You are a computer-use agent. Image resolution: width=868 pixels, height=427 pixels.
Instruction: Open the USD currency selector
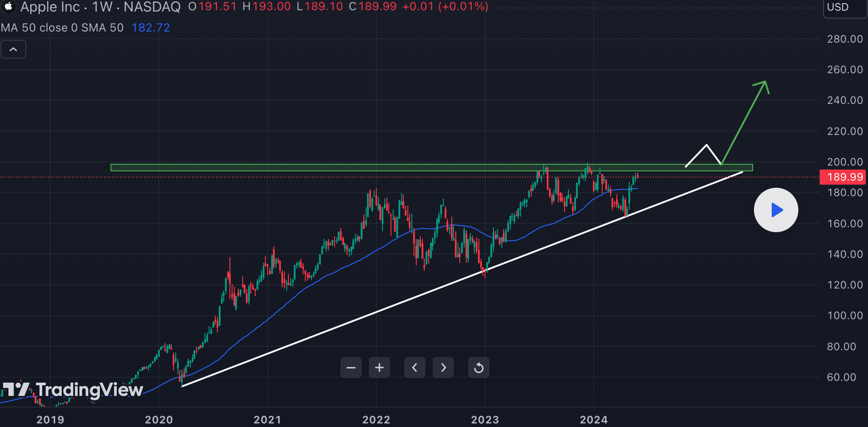[845, 8]
